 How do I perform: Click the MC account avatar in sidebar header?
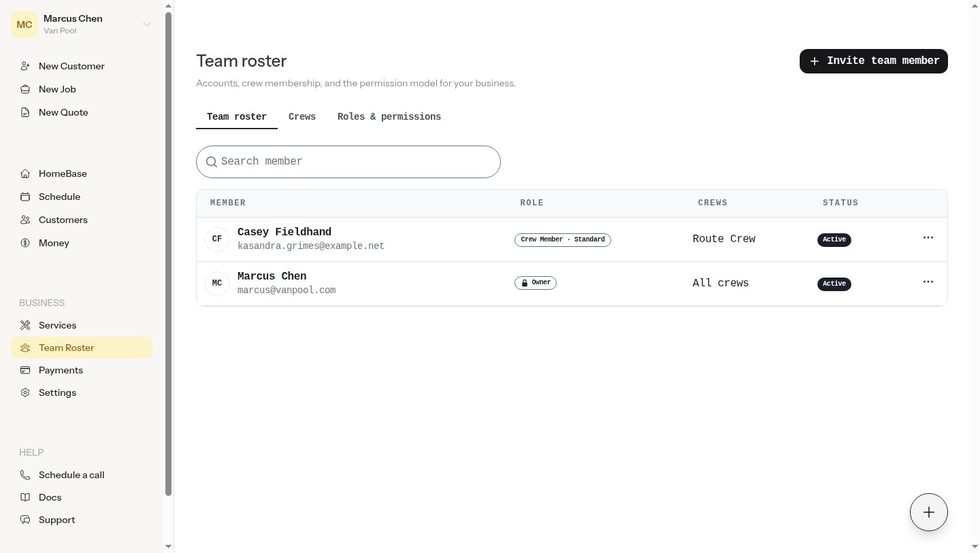click(24, 24)
